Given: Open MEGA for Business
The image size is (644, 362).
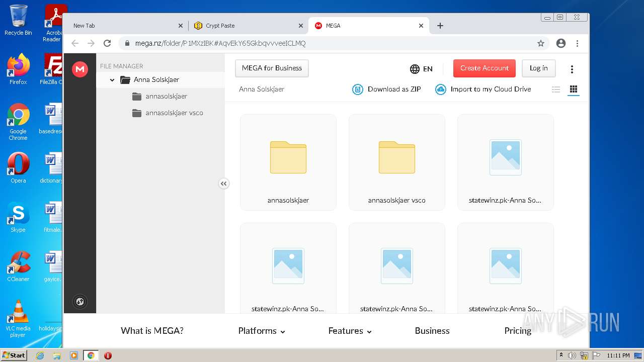Looking at the screenshot, I should click(272, 68).
